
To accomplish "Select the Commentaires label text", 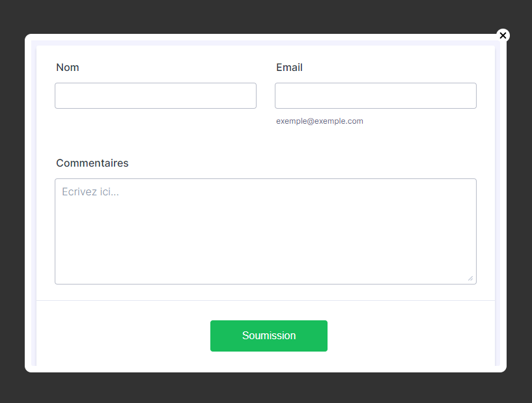I will (x=92, y=163).
